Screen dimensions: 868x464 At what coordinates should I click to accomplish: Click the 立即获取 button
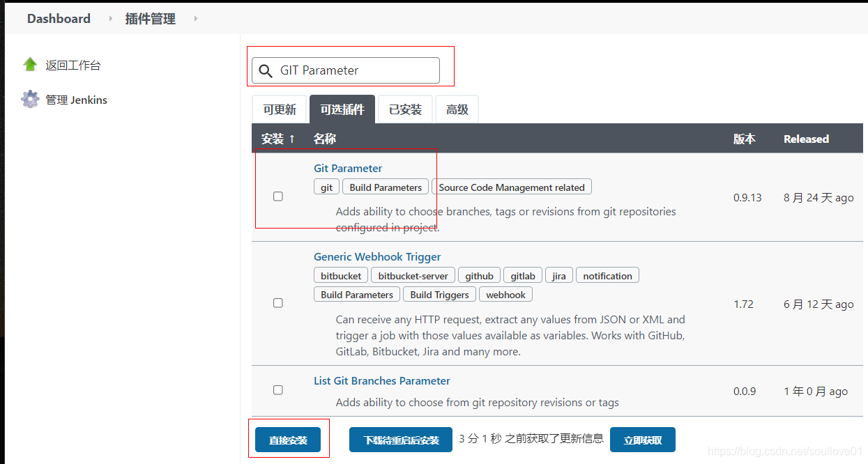pyautogui.click(x=643, y=440)
